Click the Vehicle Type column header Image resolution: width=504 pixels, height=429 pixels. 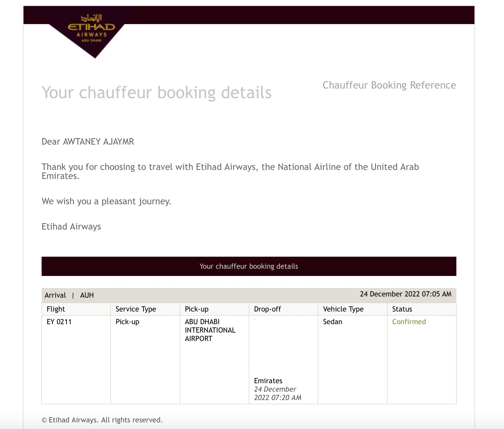click(343, 309)
